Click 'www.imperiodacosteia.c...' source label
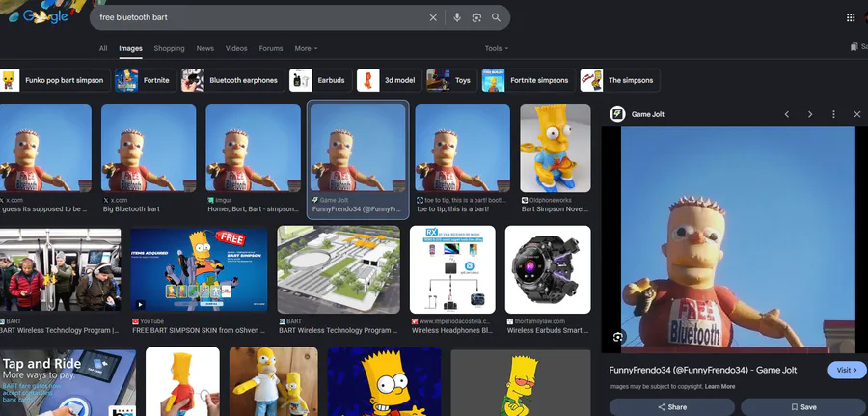The image size is (868, 416). 454,321
